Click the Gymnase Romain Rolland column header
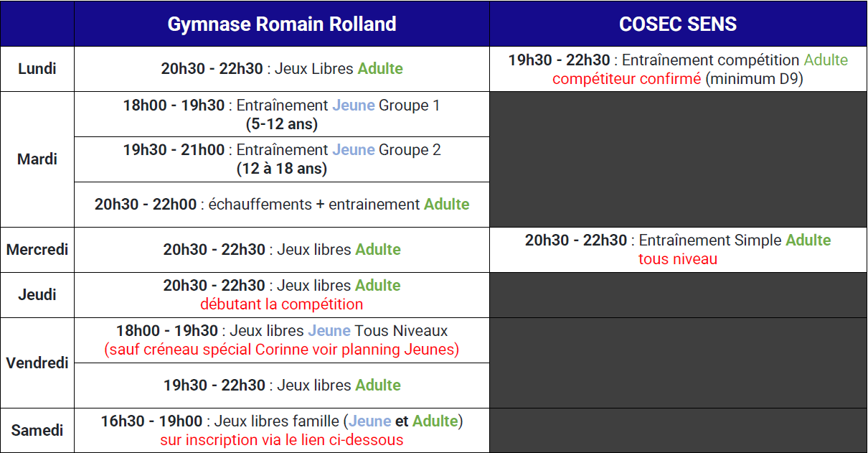Viewport: 868px width, 453px height. click(282, 24)
